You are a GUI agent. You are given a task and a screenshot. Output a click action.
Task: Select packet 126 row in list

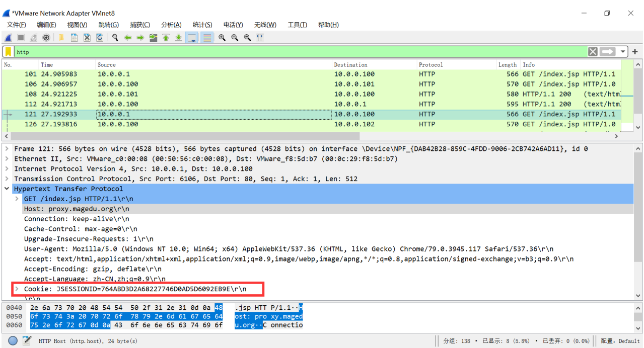tap(311, 124)
